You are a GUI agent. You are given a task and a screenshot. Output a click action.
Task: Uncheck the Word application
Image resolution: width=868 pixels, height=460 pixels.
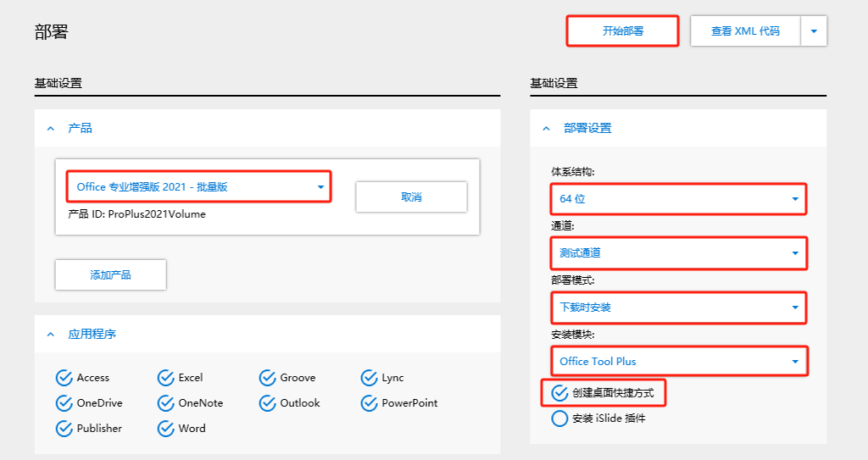166,429
